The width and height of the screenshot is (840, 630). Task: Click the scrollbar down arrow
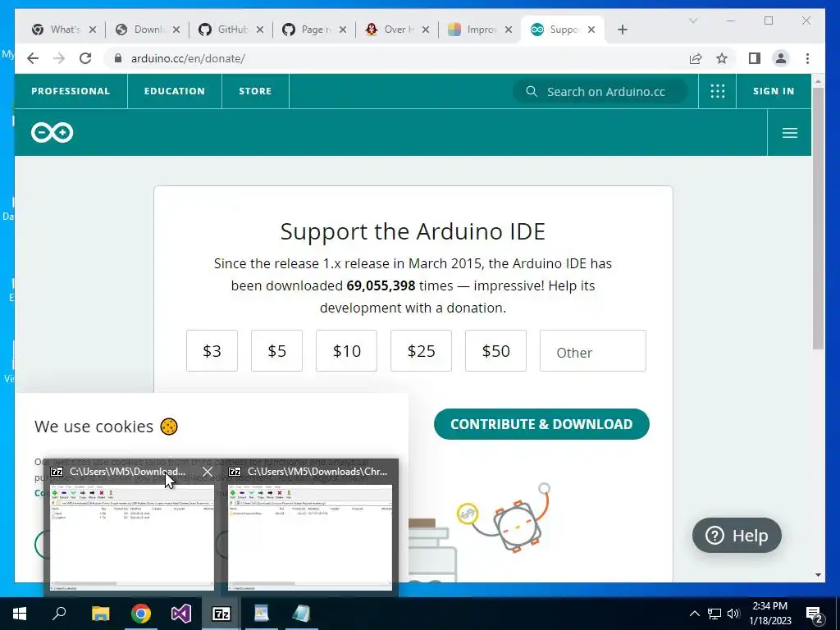[x=818, y=575]
